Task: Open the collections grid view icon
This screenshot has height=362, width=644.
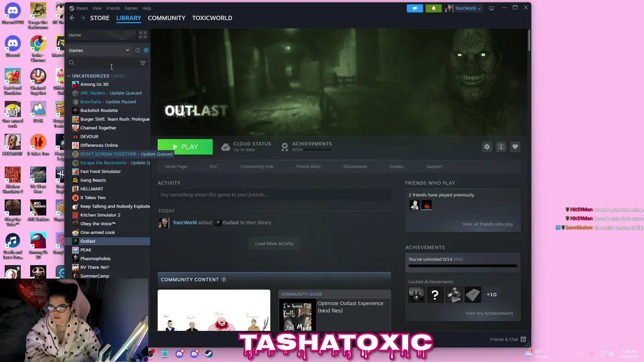Action: click(x=143, y=35)
